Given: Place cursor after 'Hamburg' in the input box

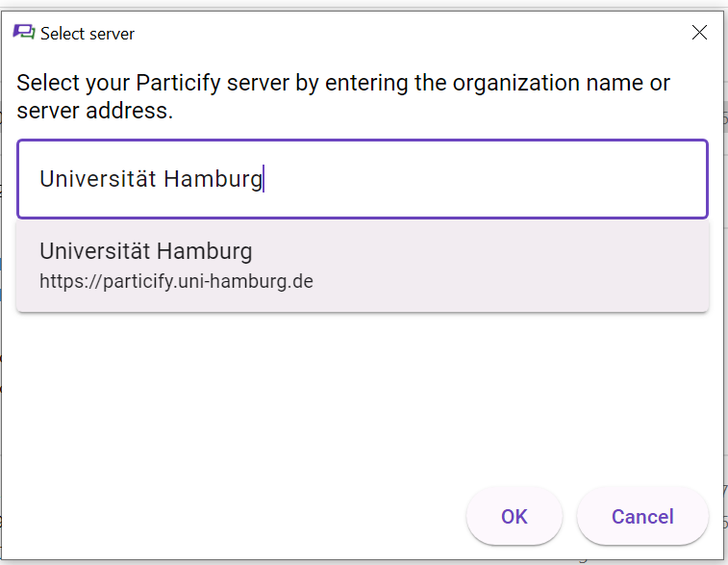Looking at the screenshot, I should click(x=264, y=179).
